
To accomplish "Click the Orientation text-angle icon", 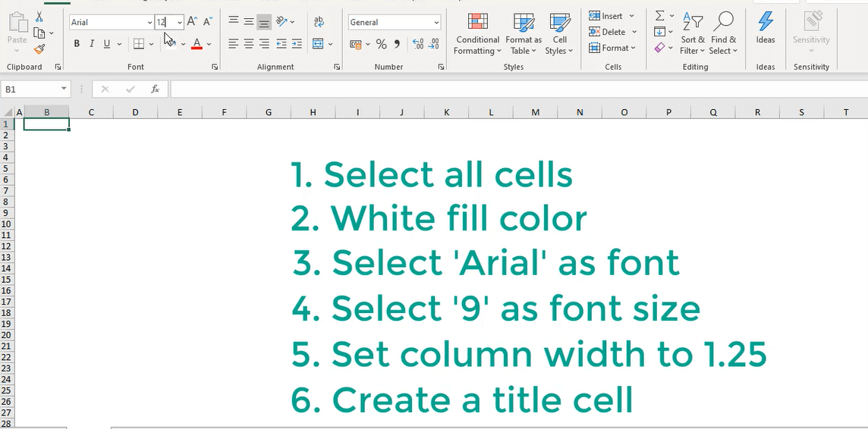I will pyautogui.click(x=281, y=21).
